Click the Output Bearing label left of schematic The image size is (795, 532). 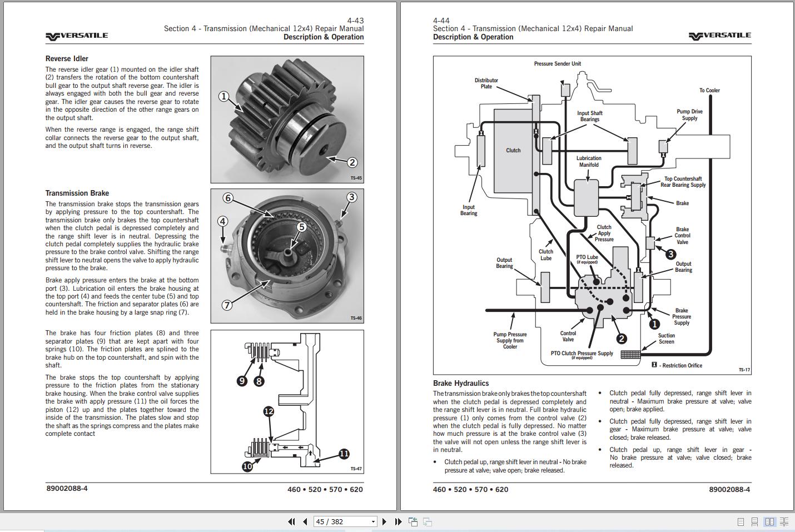(x=504, y=263)
